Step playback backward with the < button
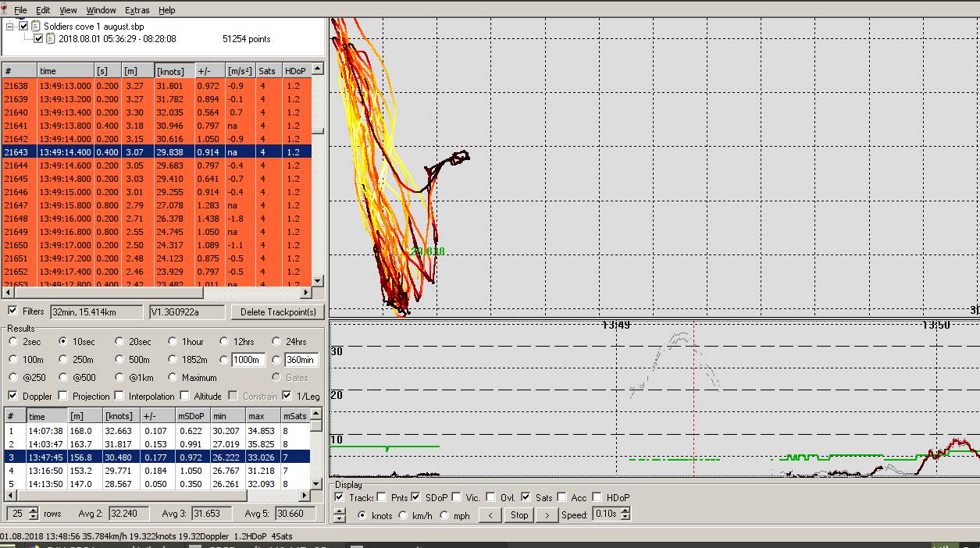The image size is (980, 548). point(490,515)
